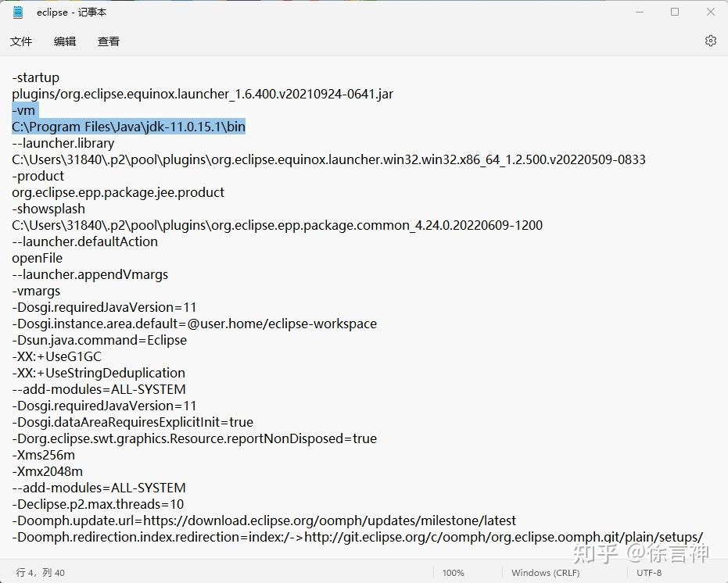Click the --launcher.appendVmargs line

coord(90,274)
